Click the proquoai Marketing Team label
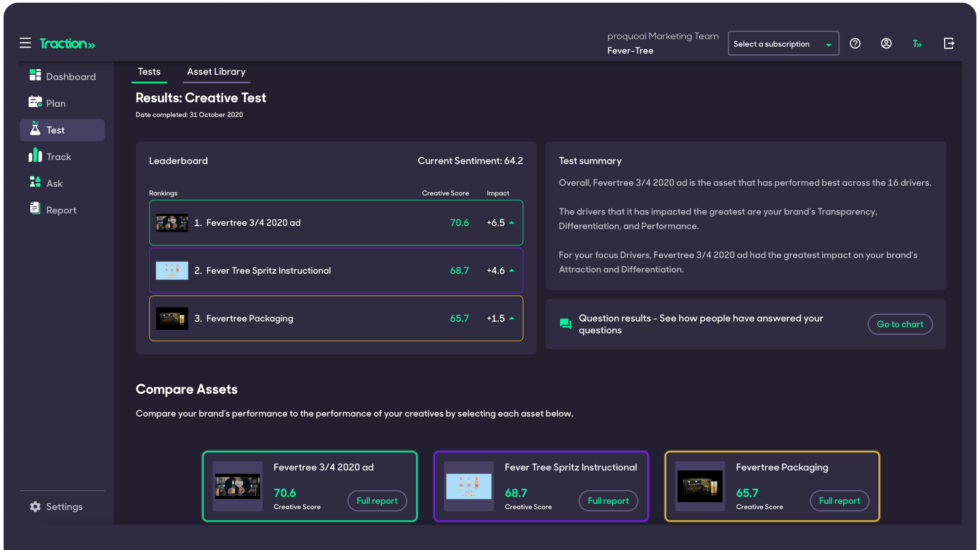The width and height of the screenshot is (980, 550). click(663, 36)
